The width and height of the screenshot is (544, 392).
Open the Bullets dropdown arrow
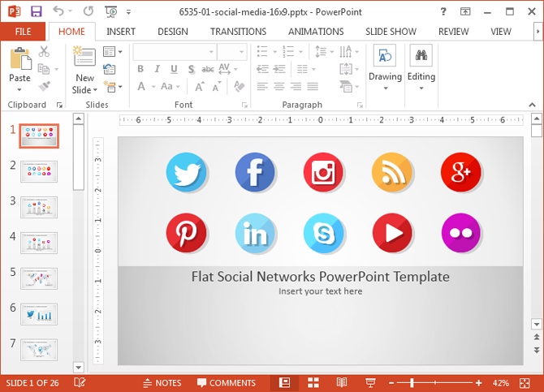click(x=274, y=52)
